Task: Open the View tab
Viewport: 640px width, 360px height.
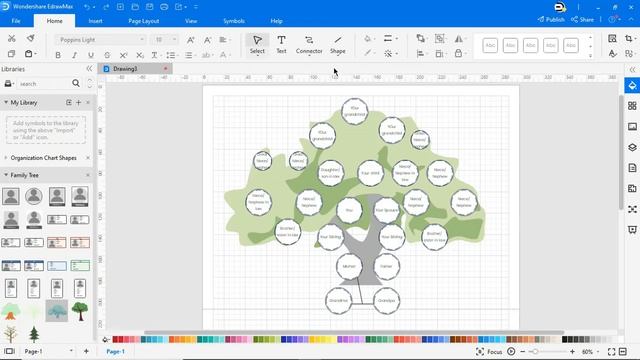Action: pyautogui.click(x=191, y=21)
